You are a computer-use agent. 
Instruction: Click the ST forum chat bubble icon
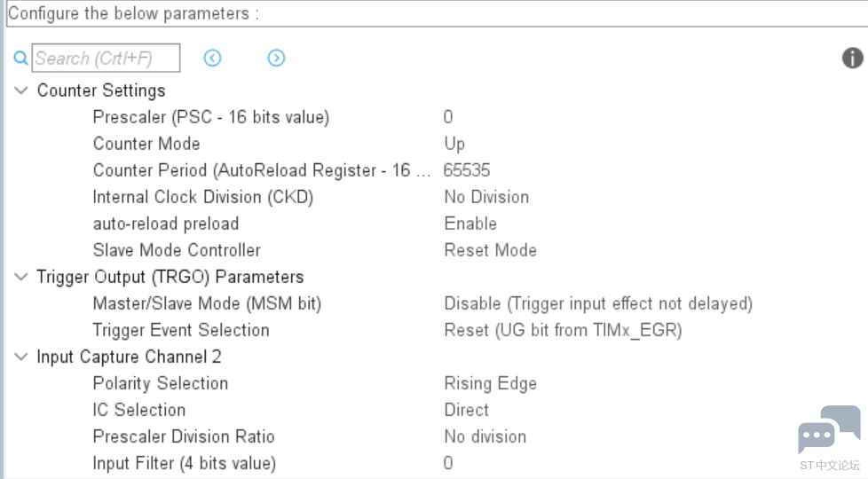point(828,430)
